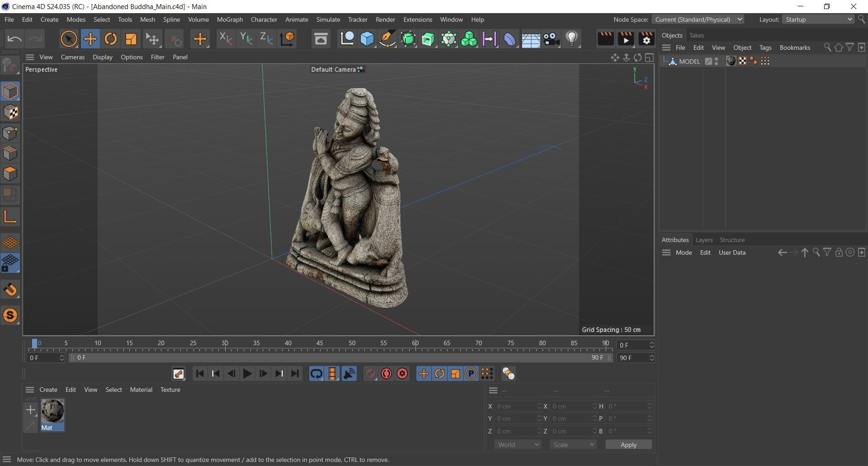Screen dimensions: 868x466
Task: Toggle the X axis lock
Action: coord(225,39)
